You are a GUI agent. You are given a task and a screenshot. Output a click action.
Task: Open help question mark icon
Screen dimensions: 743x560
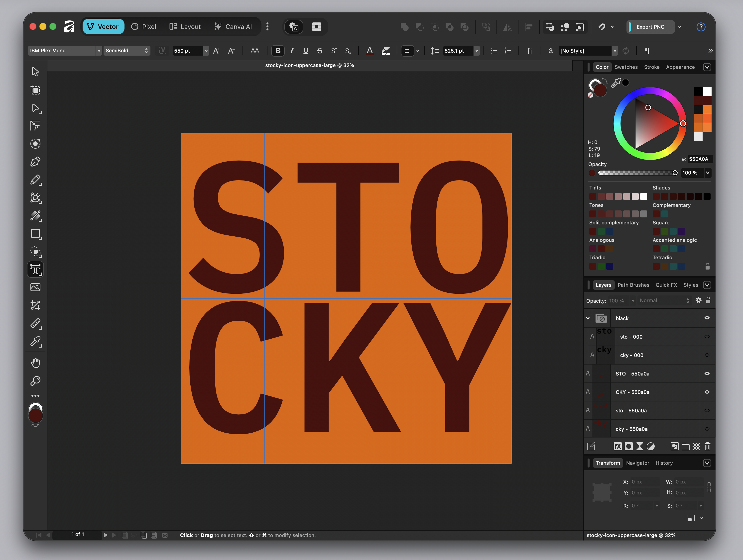coord(701,27)
